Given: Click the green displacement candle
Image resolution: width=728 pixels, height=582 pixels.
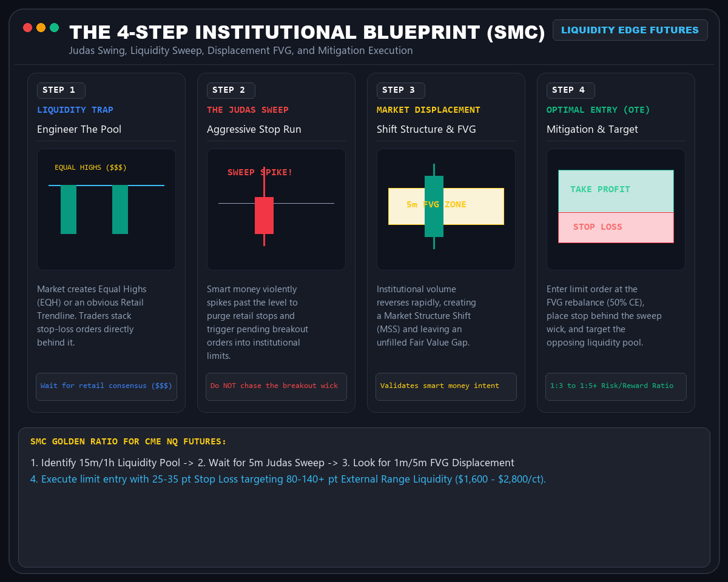Looking at the screenshot, I should (x=434, y=206).
